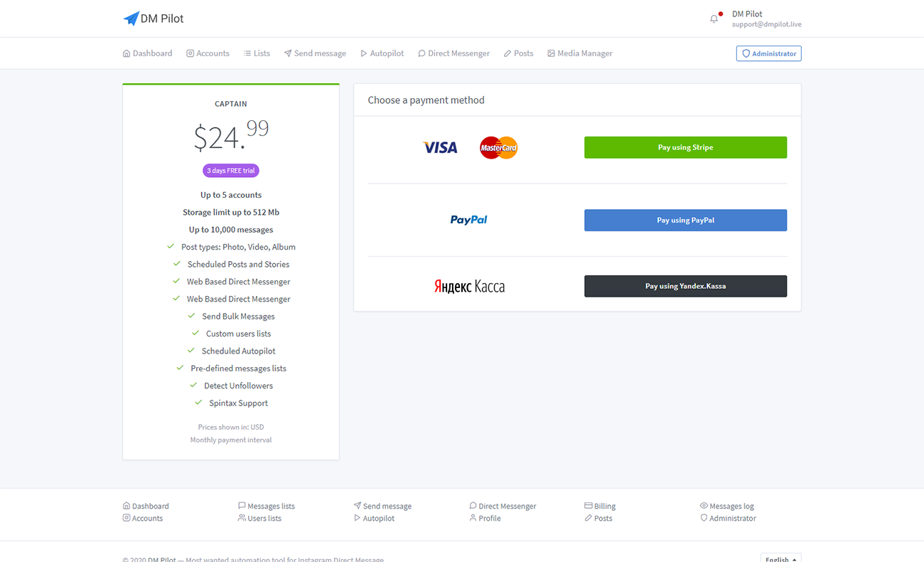Pay using Stripe green button
Image resolution: width=924 pixels, height=562 pixels.
685,147
